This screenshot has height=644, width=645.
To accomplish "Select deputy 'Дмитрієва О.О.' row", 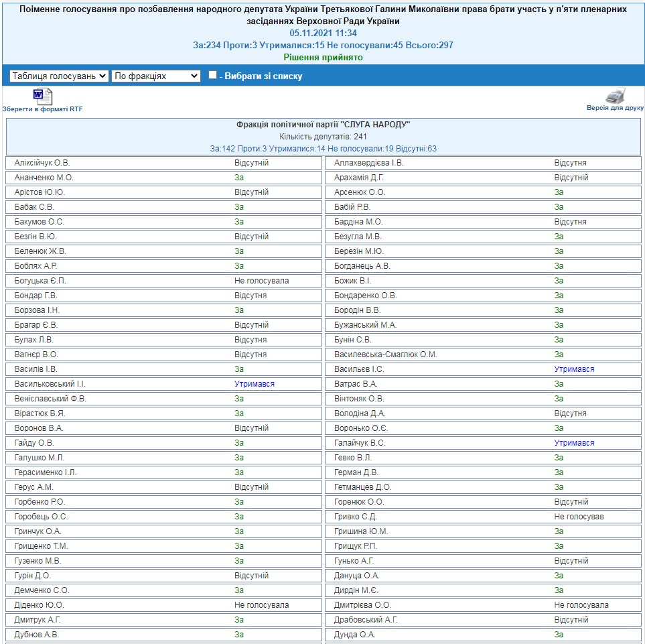I will click(362, 605).
